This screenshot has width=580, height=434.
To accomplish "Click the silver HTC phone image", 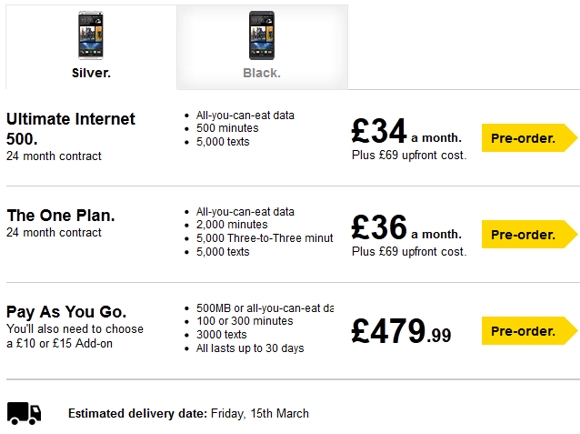I will coord(91,35).
